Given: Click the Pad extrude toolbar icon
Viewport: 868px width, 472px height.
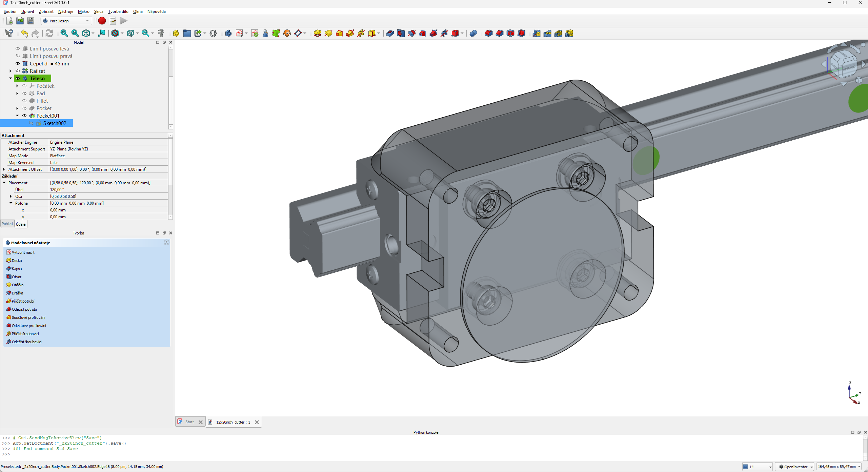Looking at the screenshot, I should 317,33.
